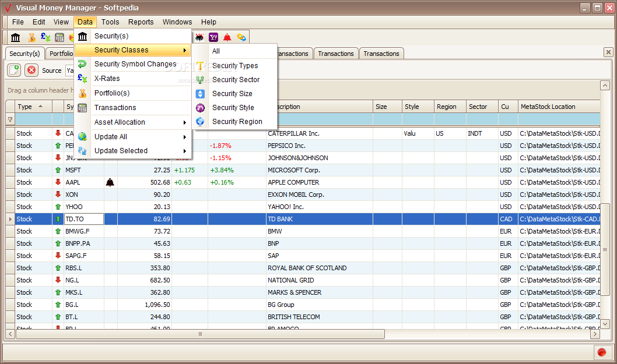
Task: Click the vertical scrollbar up arrow
Action: pyautogui.click(x=605, y=85)
